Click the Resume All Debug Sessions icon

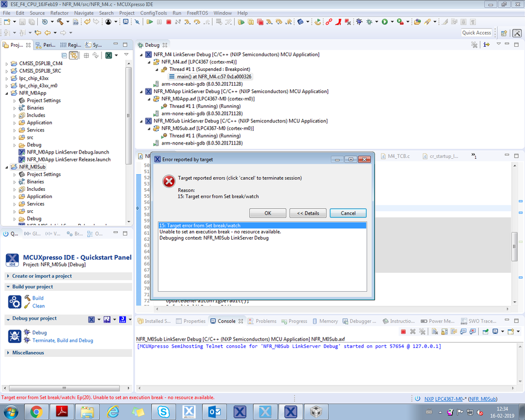tap(241, 22)
